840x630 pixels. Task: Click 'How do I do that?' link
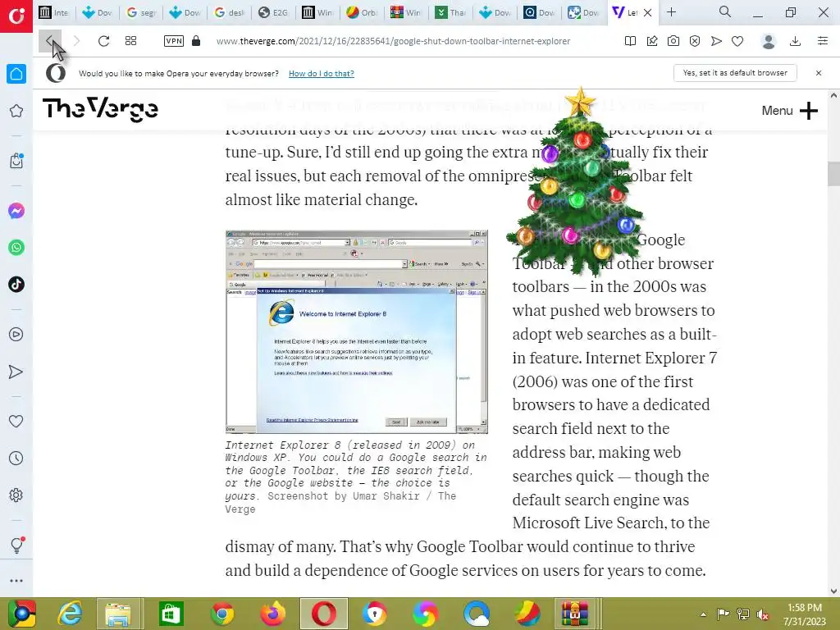pos(322,73)
